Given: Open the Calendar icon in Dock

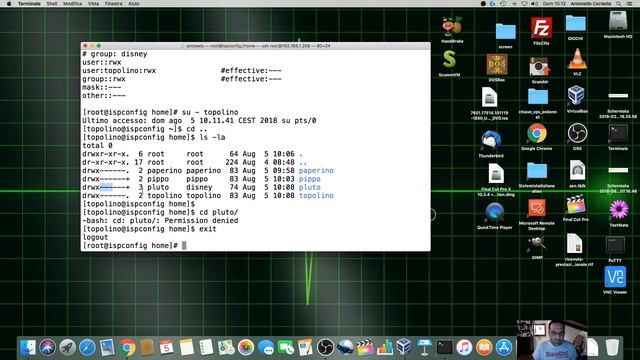Looking at the screenshot, I should [167, 348].
